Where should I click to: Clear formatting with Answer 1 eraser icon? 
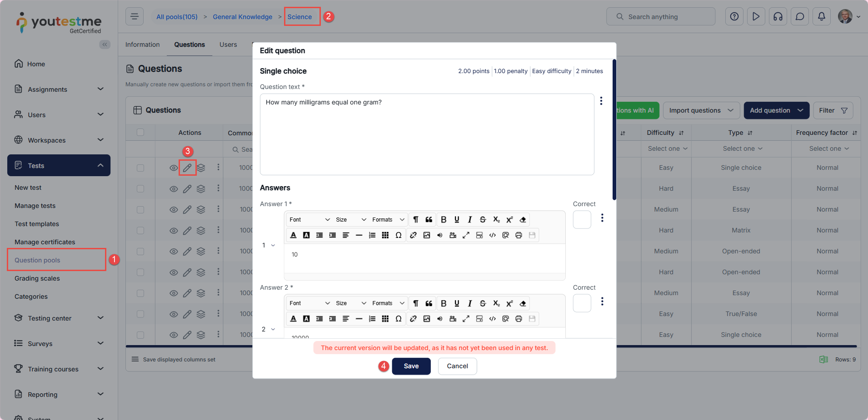coord(523,220)
